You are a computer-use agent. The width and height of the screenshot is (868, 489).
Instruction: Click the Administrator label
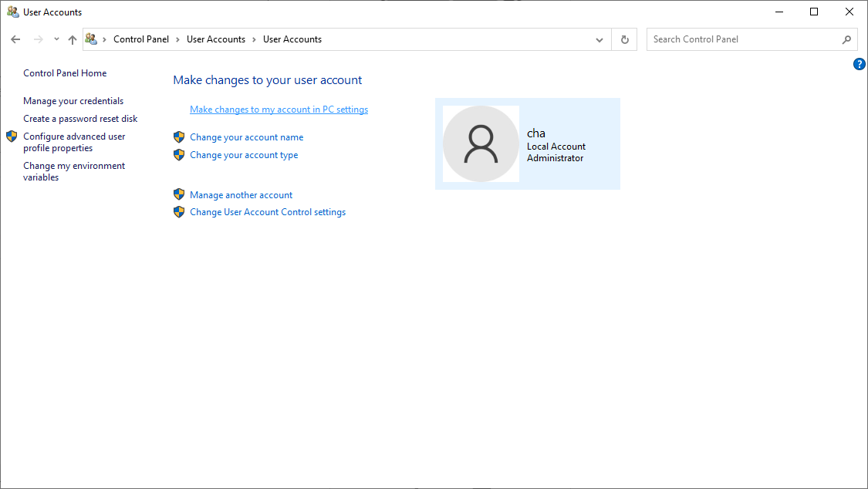555,158
